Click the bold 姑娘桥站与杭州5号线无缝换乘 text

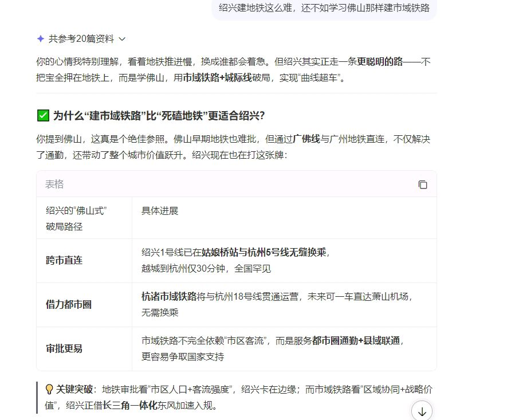(264, 253)
